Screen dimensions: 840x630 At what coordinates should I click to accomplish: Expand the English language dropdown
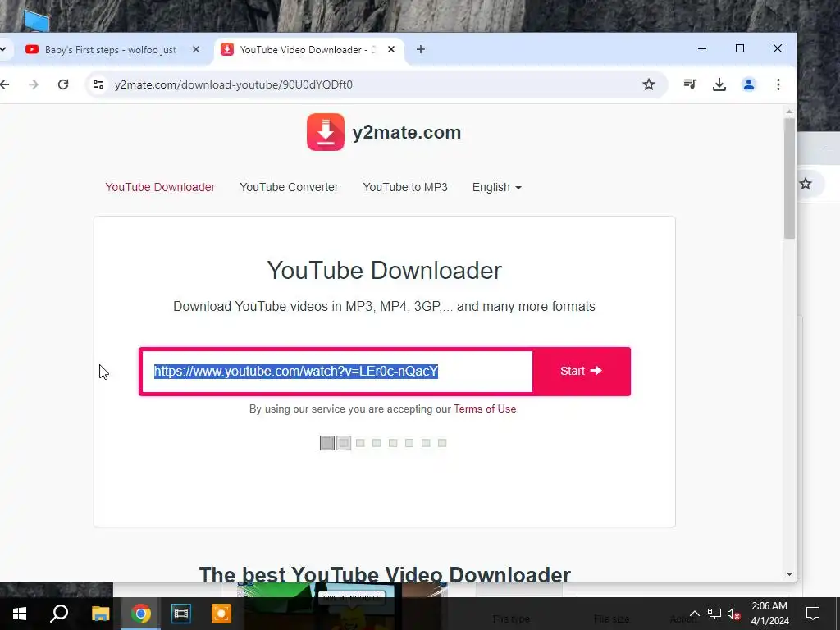[x=496, y=188]
